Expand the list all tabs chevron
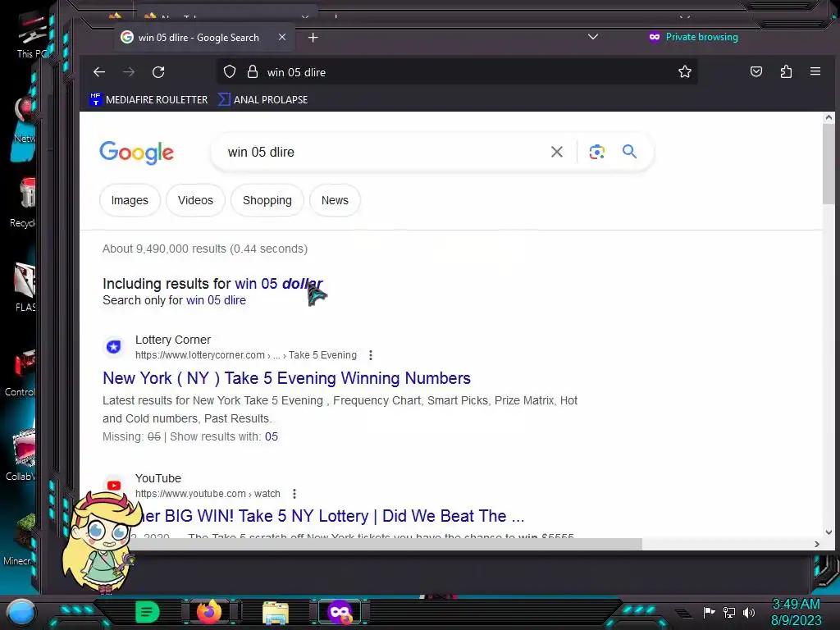Viewport: 840px width, 630px height. [593, 37]
